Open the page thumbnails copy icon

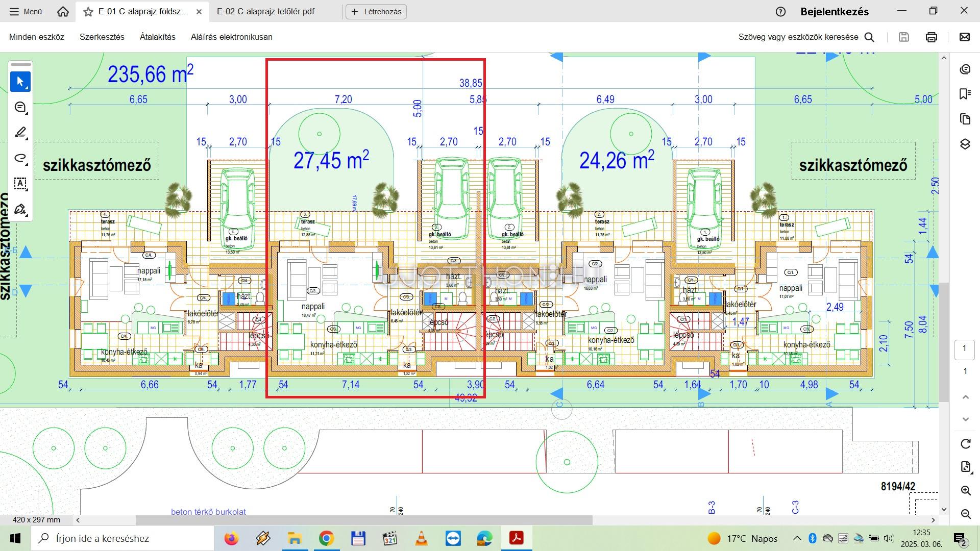(965, 119)
